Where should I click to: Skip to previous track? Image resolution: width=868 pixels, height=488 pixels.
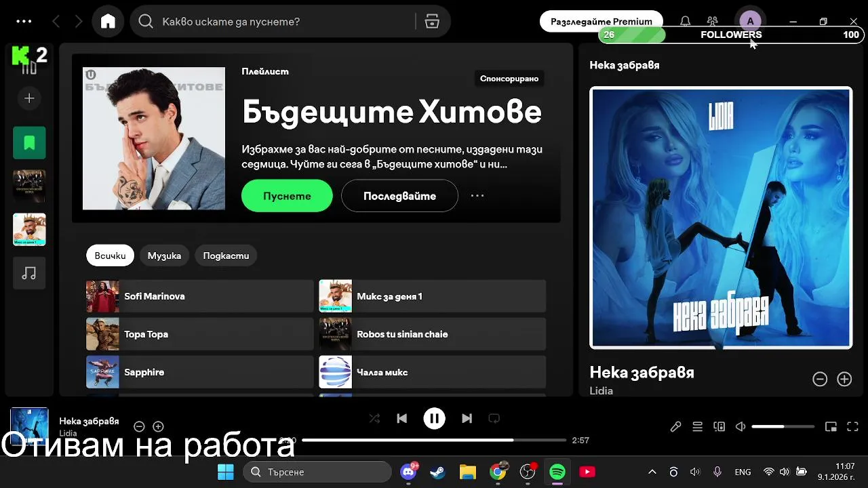pos(401,419)
